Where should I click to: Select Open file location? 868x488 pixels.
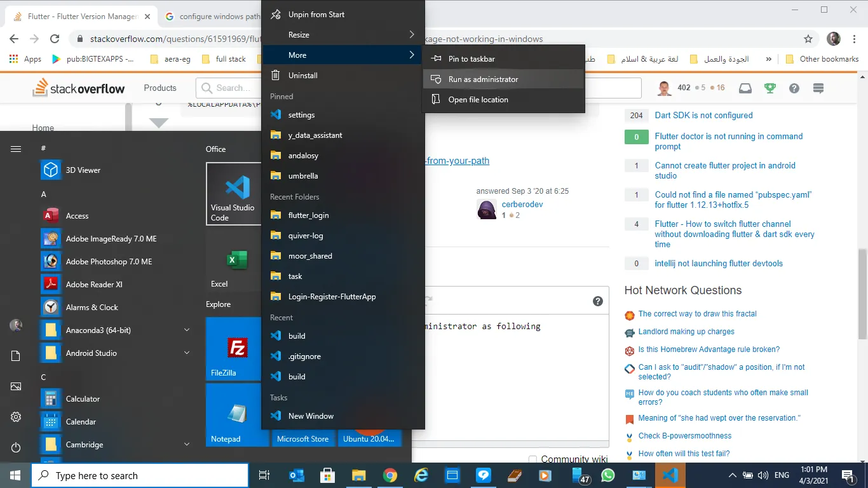pyautogui.click(x=503, y=100)
